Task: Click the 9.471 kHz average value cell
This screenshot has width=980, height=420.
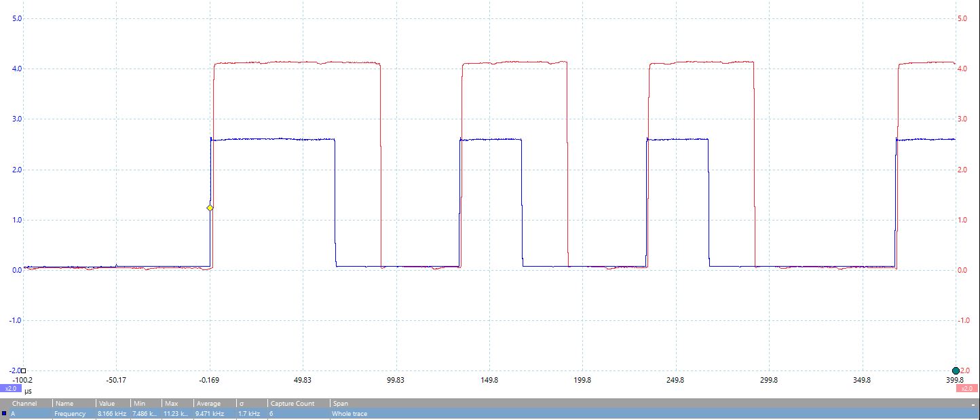Action: click(210, 413)
